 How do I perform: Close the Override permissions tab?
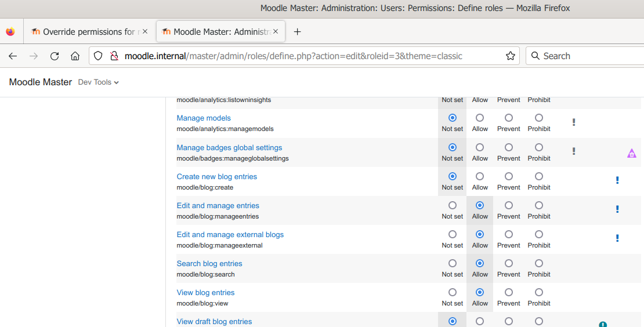[145, 31]
